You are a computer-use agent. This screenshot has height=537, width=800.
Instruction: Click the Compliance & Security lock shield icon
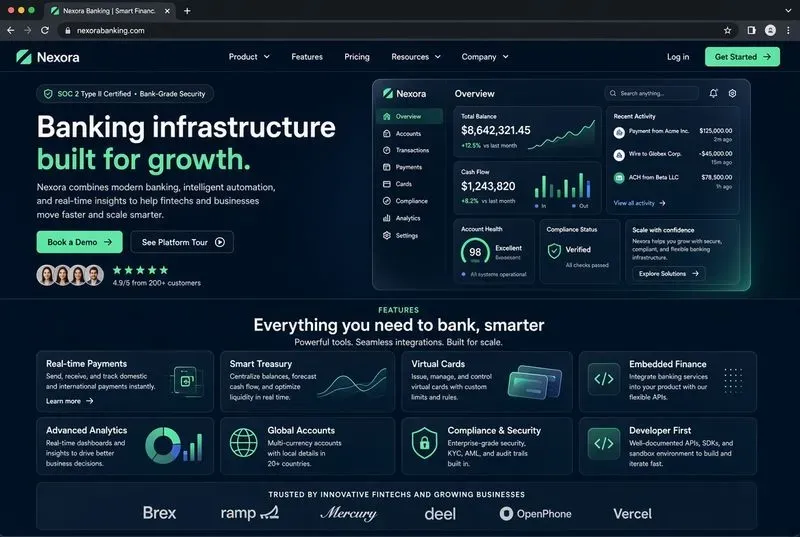pyautogui.click(x=424, y=443)
